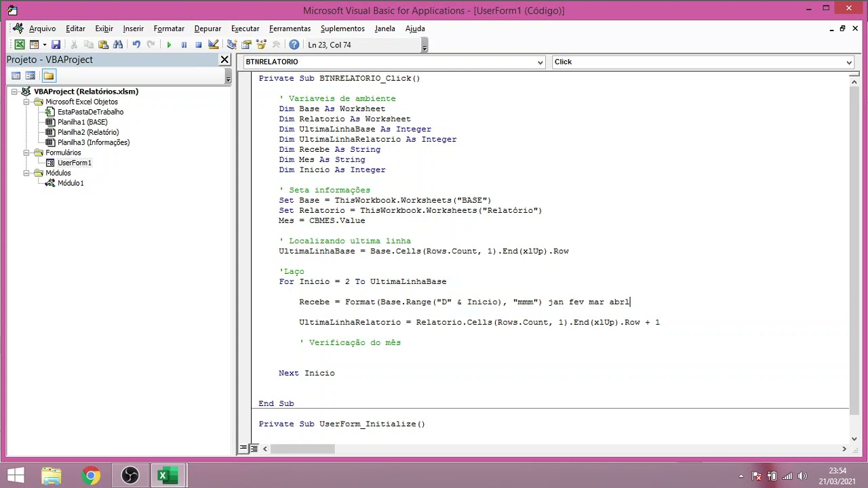Screen dimensions: 868x488
Task: Collapse the Formulários folder
Action: pyautogui.click(x=26, y=152)
